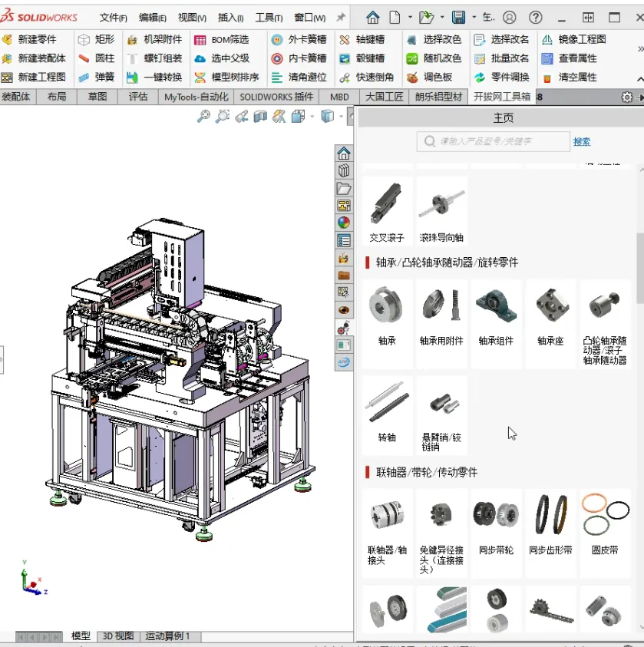Click 选择改色 command

434,40
